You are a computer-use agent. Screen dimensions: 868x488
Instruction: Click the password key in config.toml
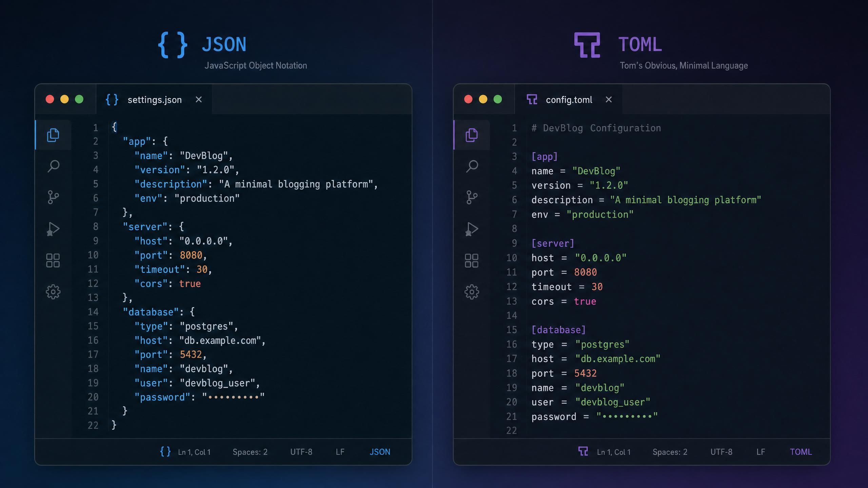[553, 417]
